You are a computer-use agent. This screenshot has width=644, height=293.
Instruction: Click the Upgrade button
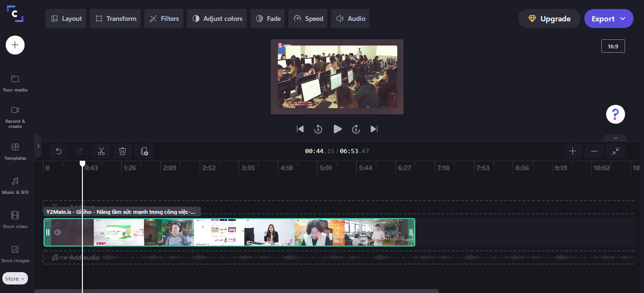coord(549,19)
